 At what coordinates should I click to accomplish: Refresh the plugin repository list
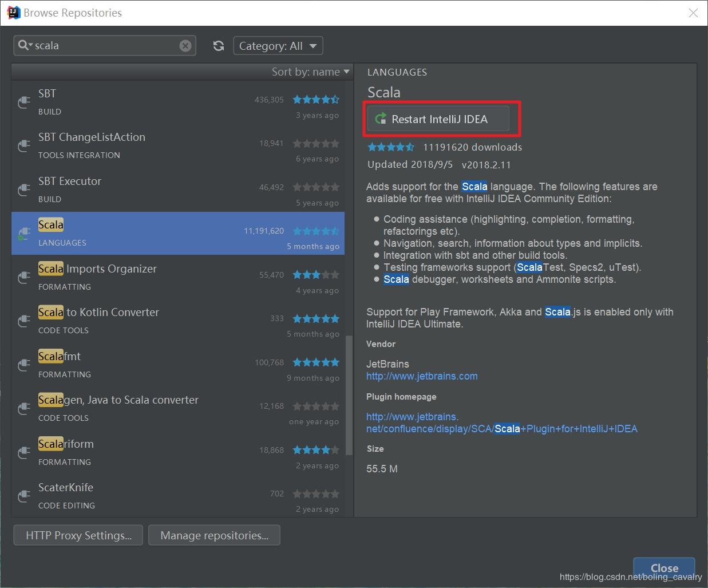click(x=219, y=46)
